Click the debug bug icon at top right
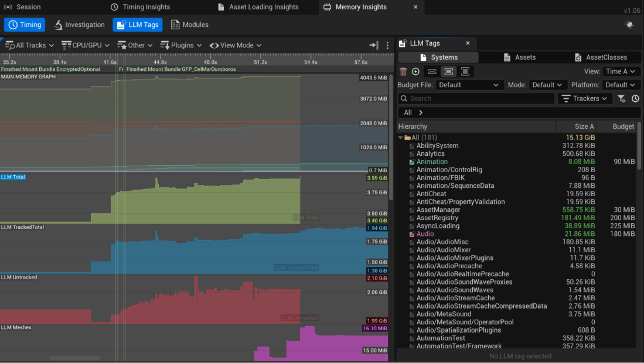This screenshot has width=644, height=363. (629, 25)
